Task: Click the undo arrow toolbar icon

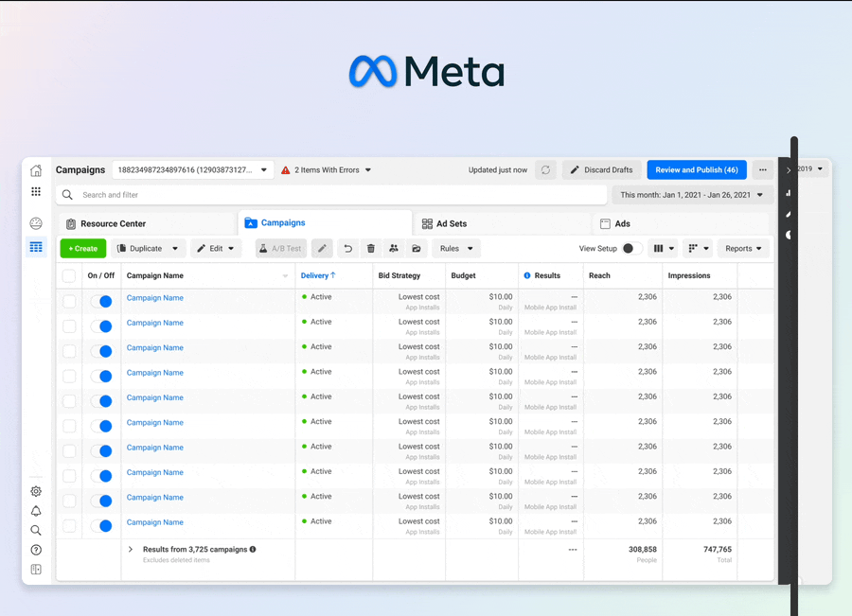Action: pos(347,248)
